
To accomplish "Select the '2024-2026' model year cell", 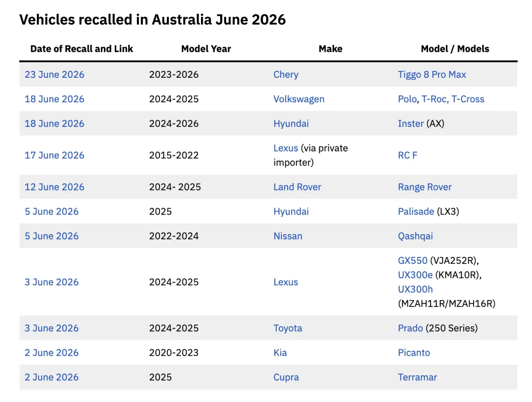I will [174, 124].
